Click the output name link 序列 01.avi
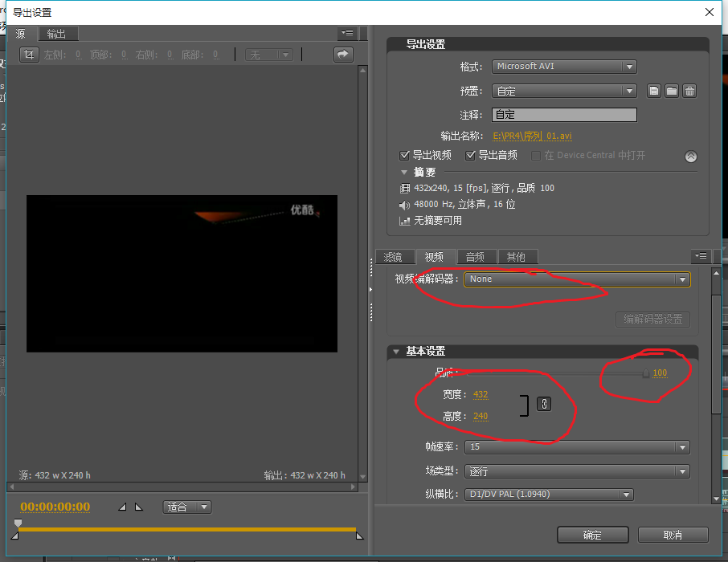 click(x=532, y=136)
